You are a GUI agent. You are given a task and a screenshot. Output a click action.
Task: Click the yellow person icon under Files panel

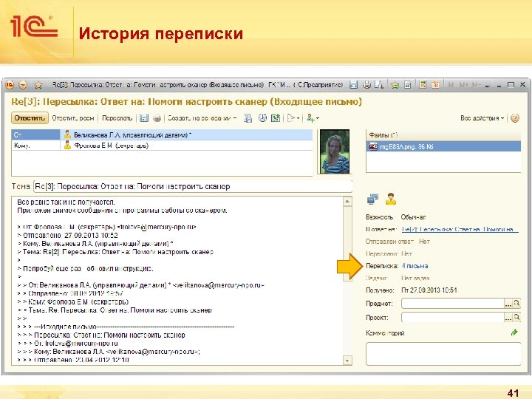pos(391,199)
